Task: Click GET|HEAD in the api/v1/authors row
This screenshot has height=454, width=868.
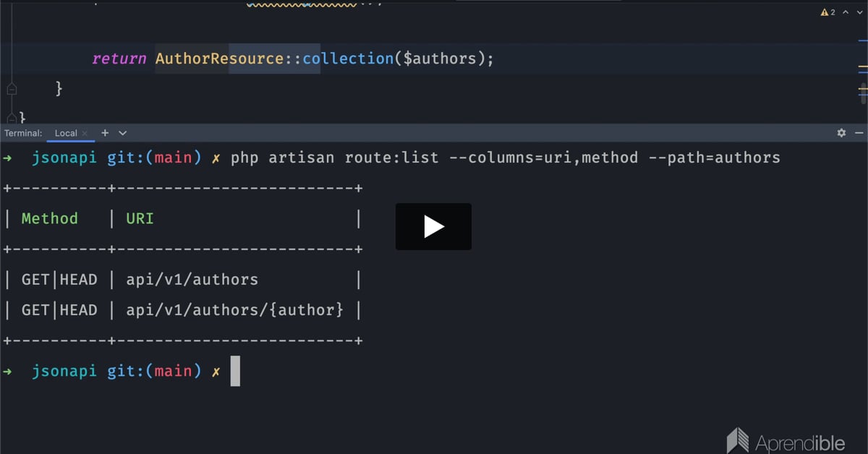Action: [59, 280]
